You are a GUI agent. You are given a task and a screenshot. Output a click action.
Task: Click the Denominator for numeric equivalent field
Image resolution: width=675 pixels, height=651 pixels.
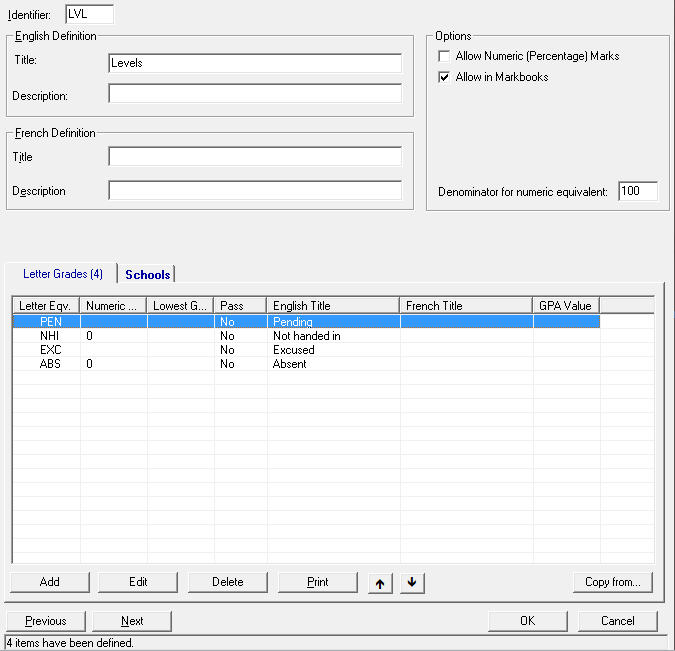coord(637,191)
